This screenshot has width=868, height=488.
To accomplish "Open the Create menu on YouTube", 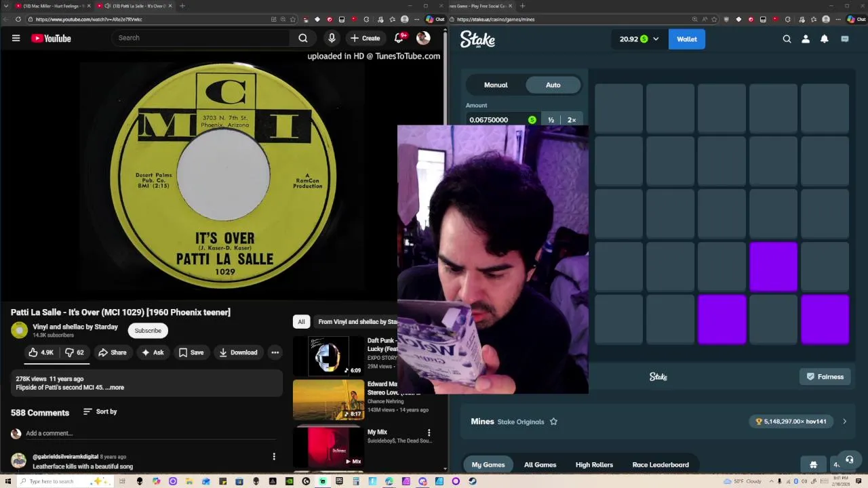I will tap(365, 38).
